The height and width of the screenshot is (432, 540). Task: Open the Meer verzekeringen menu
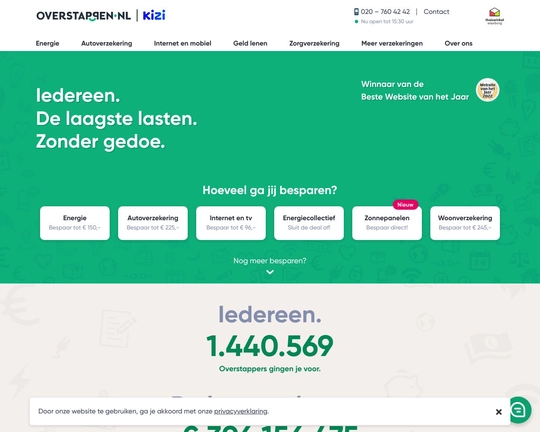point(392,43)
